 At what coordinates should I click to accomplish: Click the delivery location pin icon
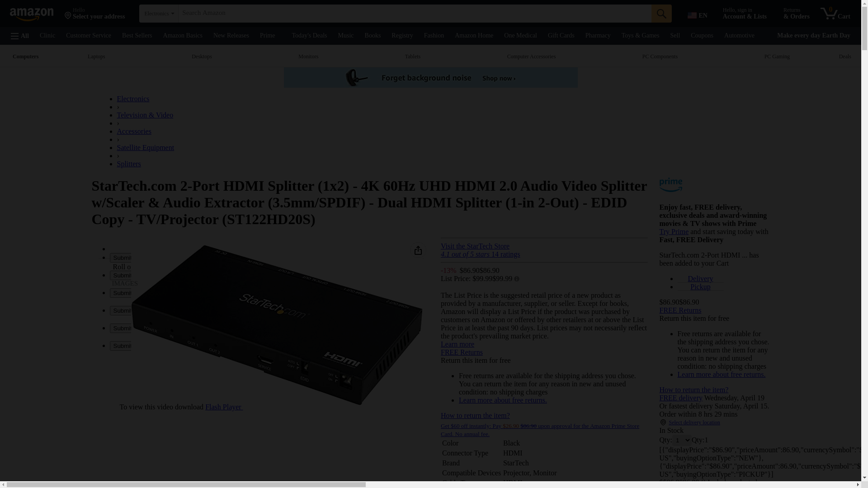[663, 422]
